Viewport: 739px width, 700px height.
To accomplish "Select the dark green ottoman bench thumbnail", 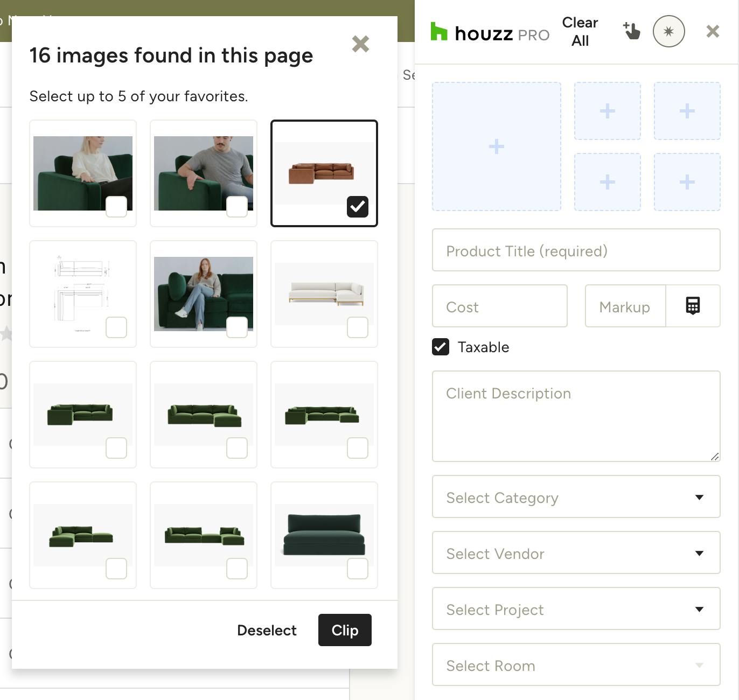I will pos(324,535).
